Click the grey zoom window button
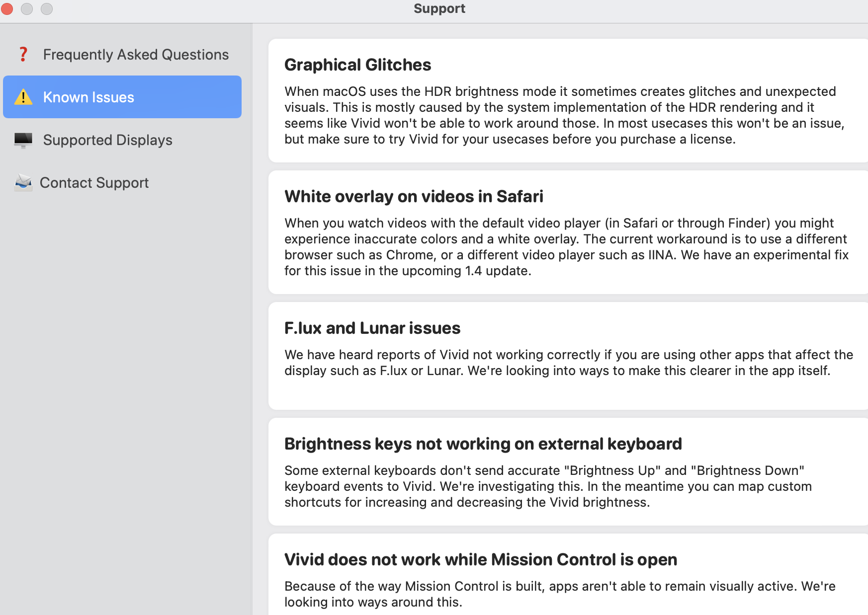This screenshot has height=615, width=868. (47, 8)
